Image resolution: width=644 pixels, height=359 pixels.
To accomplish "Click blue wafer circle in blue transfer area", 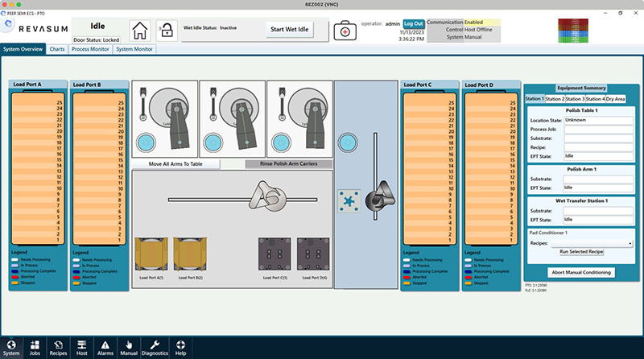I will (348, 142).
